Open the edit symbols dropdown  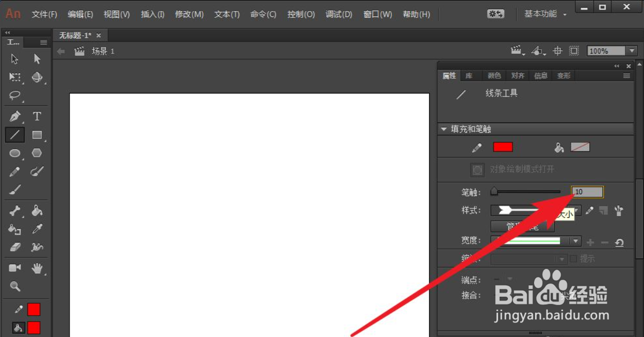click(539, 51)
